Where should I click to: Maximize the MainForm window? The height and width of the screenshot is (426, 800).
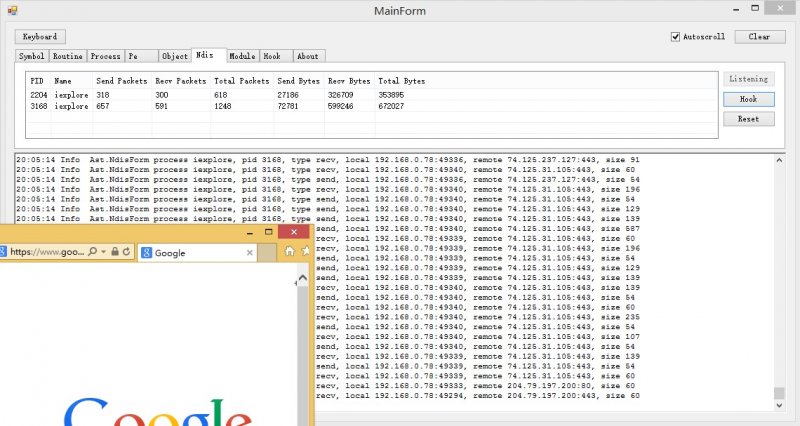(755, 8)
